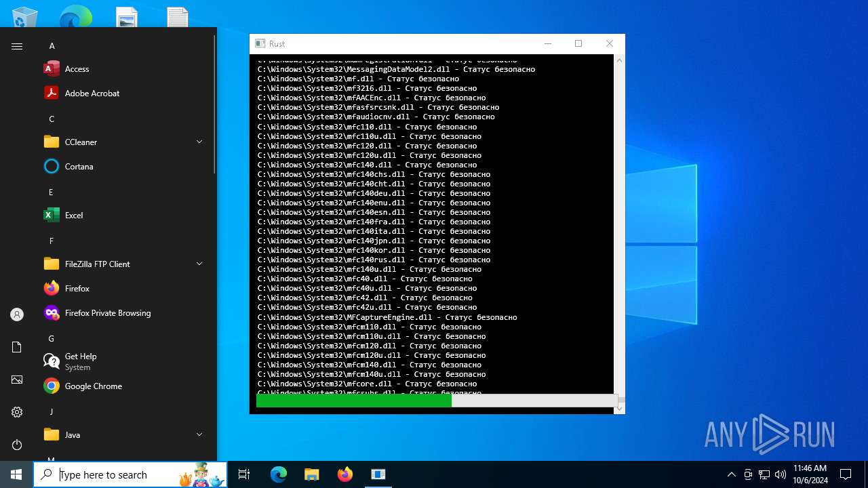Screen dimensions: 868x488
Task: Open the Java folder
Action: (122, 435)
